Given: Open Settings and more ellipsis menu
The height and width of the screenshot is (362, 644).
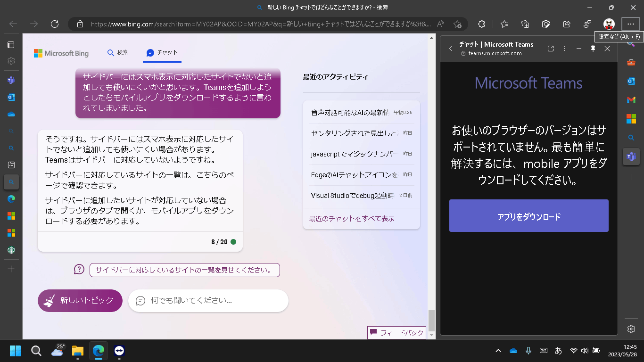Looking at the screenshot, I should tap(631, 24).
